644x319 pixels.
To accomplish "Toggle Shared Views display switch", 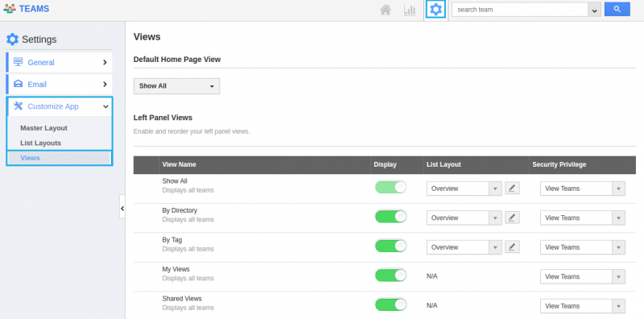I will (390, 305).
